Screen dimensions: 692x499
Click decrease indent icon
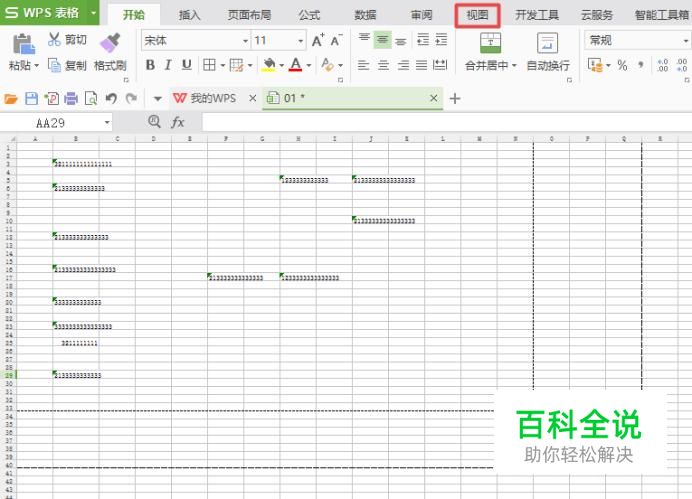423,40
